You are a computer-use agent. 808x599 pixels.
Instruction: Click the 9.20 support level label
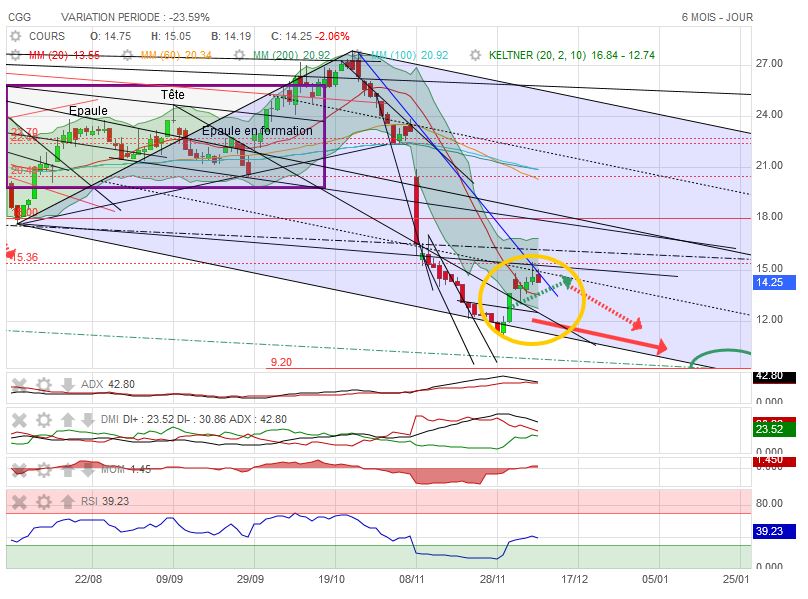(281, 362)
